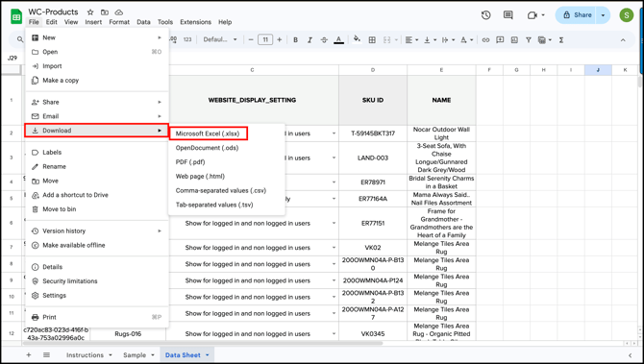Screen dimensions: 644x364
Task: Open Data Sheet tab options arrow
Action: tap(208, 355)
